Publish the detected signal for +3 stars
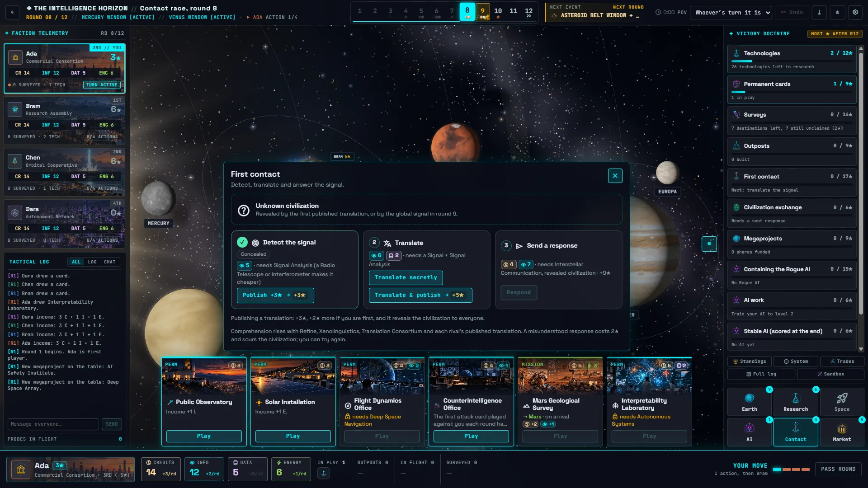This screenshot has width=868, height=488. coord(275,295)
